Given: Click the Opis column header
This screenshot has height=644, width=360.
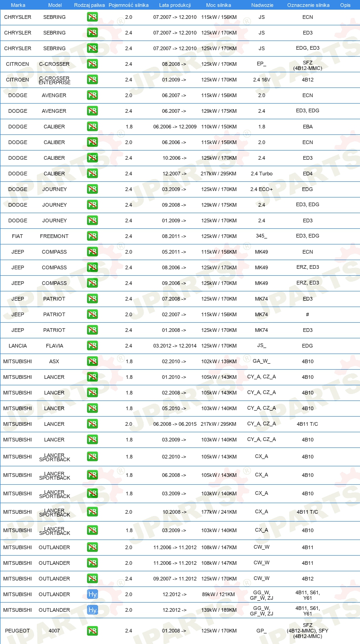Looking at the screenshot, I should point(345,5).
